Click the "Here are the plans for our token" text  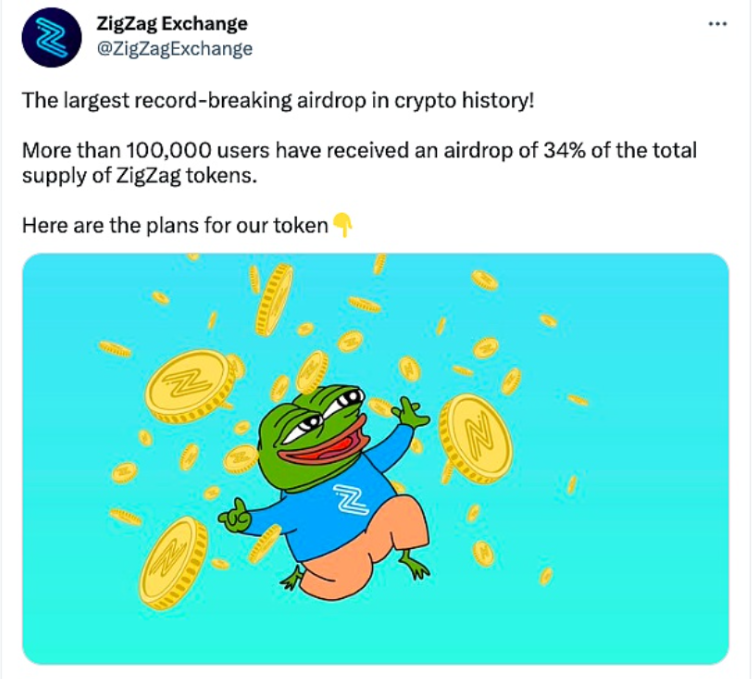coord(174,226)
